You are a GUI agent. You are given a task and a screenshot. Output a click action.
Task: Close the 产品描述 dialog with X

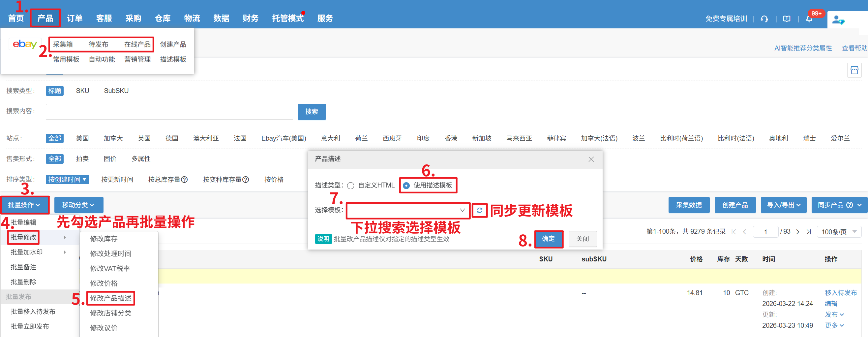pos(591,159)
